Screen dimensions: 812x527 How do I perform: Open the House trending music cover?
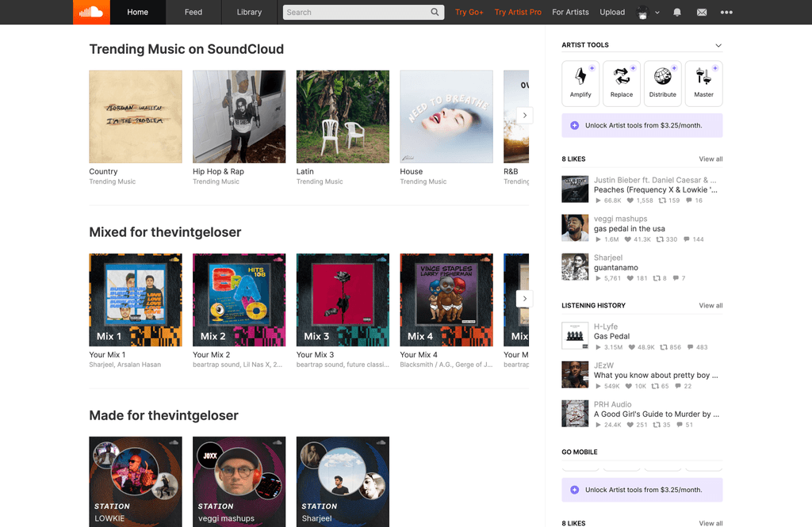[x=446, y=116]
